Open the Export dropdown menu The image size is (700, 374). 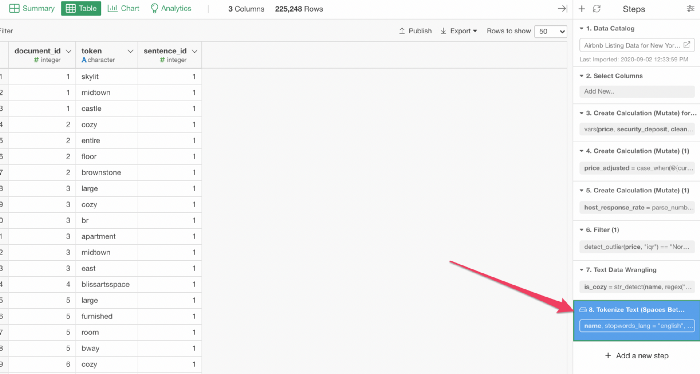click(458, 31)
